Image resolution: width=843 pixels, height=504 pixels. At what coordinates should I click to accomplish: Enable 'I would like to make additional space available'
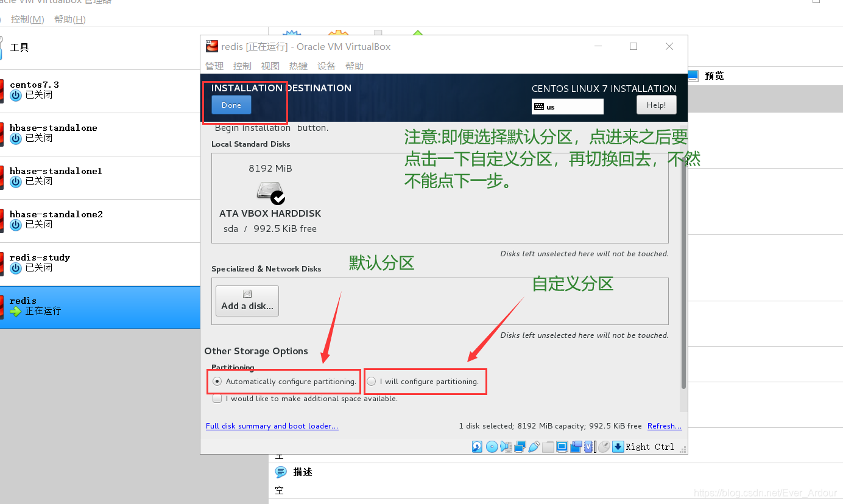click(217, 399)
